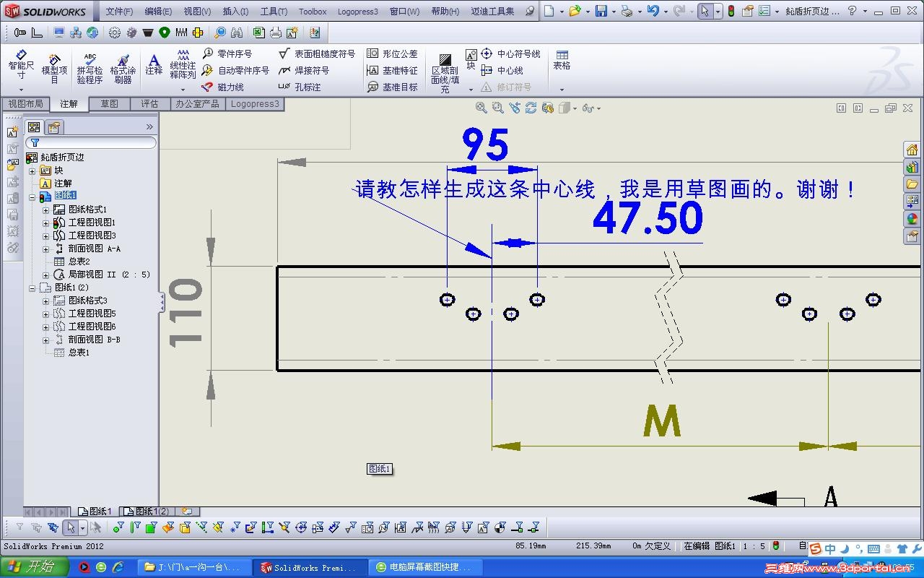
Task: Select the 智能尺寸 smart dimension tool
Action: pos(21,65)
